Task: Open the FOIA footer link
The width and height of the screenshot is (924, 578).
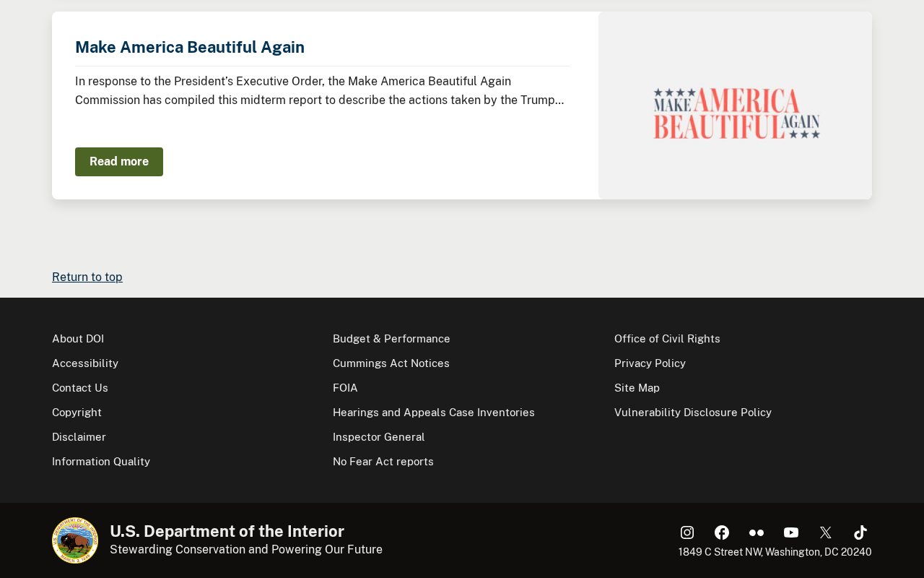Action: (345, 388)
